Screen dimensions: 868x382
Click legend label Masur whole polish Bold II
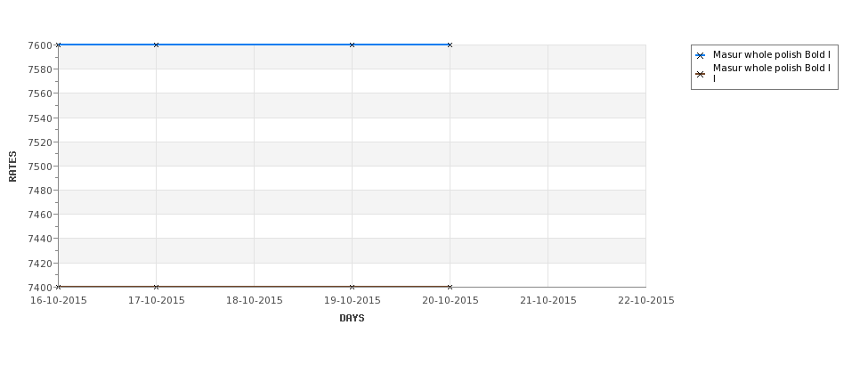tap(772, 73)
